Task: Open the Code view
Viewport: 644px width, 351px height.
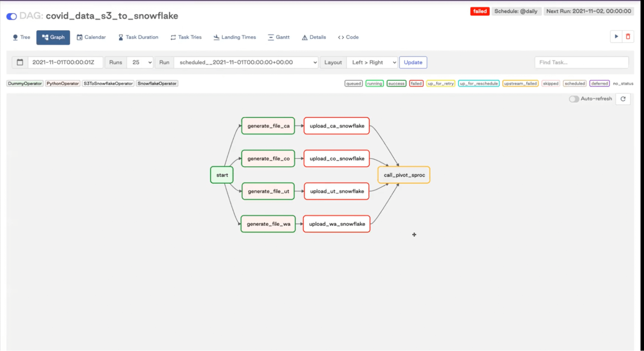Action: tap(348, 37)
